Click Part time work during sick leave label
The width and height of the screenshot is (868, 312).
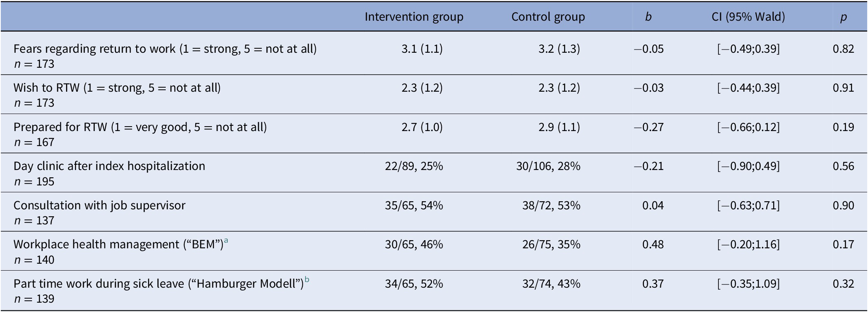[x=158, y=283]
